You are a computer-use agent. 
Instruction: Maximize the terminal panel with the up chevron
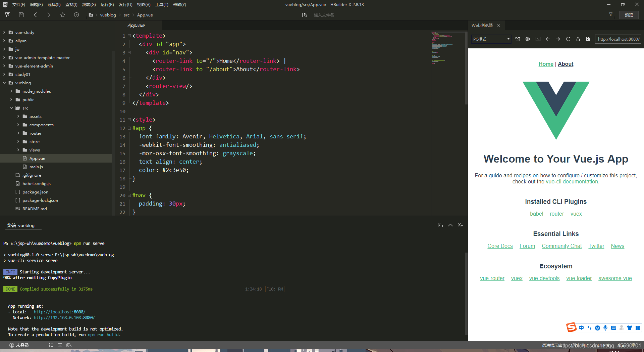pyautogui.click(x=450, y=225)
